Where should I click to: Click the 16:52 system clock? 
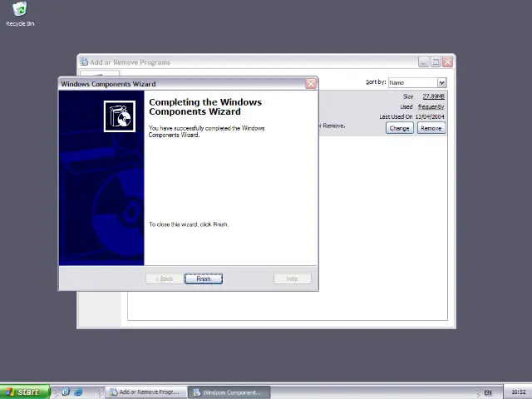pyautogui.click(x=518, y=392)
